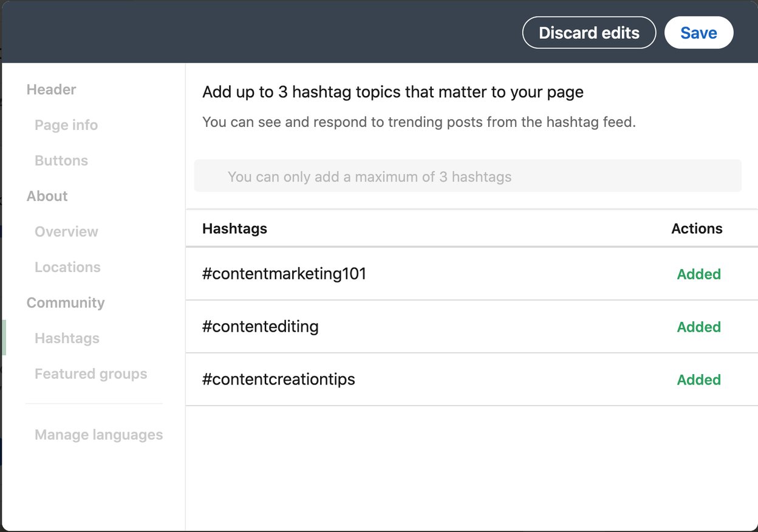Open the Community section
The height and width of the screenshot is (532, 758).
tap(66, 302)
